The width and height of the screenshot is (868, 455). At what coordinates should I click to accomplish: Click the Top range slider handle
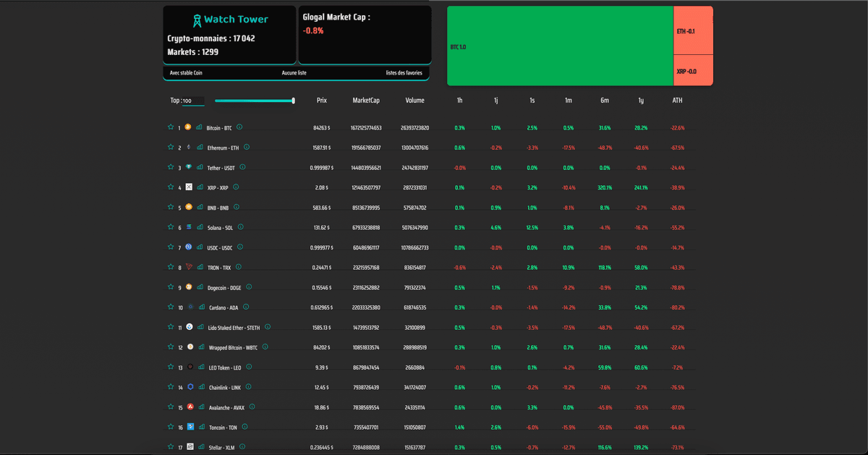(293, 101)
